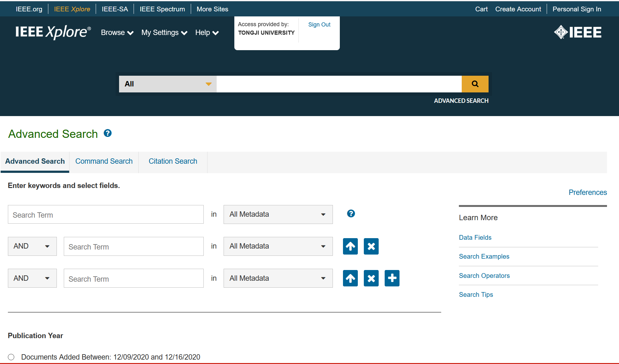Viewport: 619px width, 364px height.
Task: Open Search Operators link
Action: (x=484, y=276)
